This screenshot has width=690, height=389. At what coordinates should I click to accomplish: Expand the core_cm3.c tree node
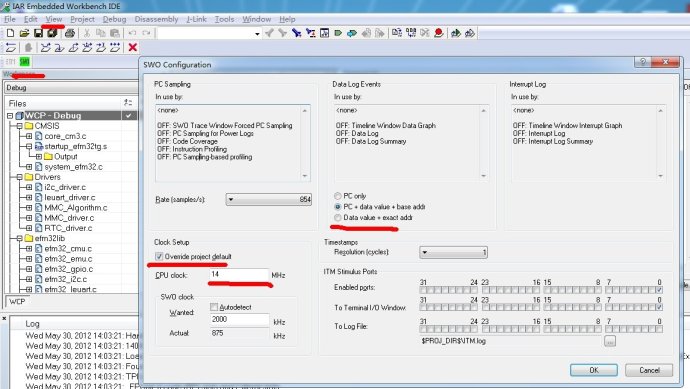[x=29, y=136]
